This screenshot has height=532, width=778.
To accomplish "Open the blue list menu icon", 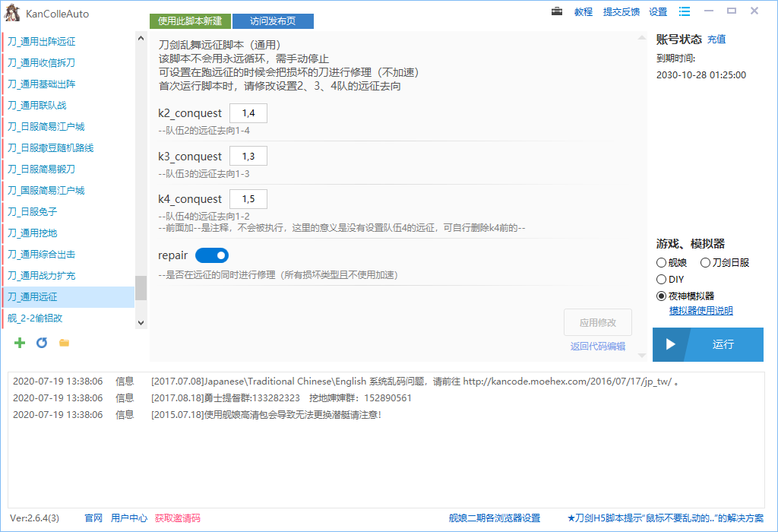I will (x=685, y=11).
